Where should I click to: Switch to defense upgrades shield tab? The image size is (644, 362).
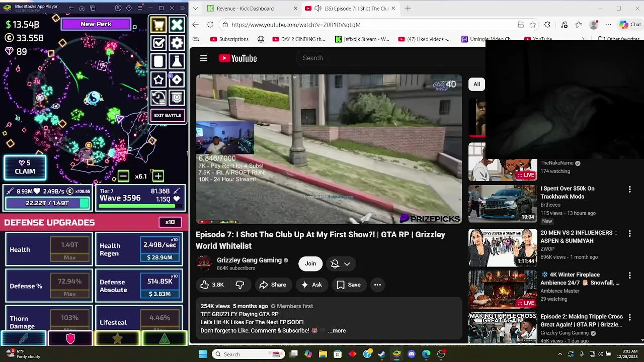(70, 339)
